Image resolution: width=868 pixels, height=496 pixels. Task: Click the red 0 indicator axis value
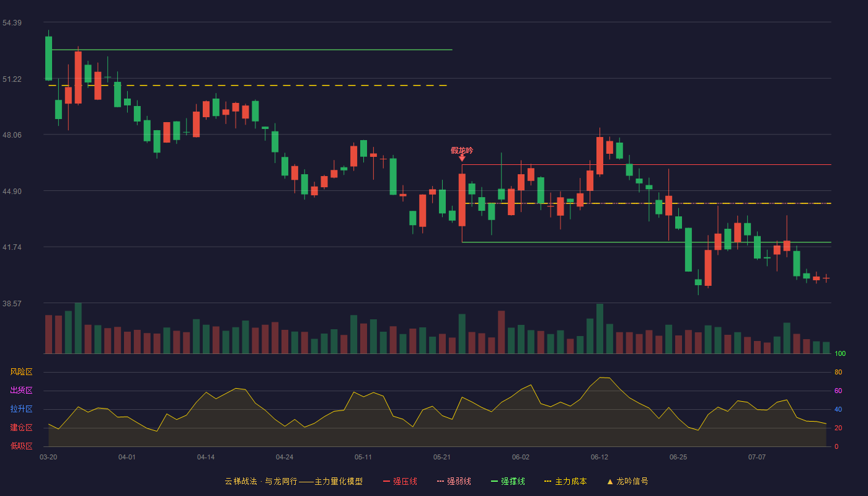(x=836, y=446)
